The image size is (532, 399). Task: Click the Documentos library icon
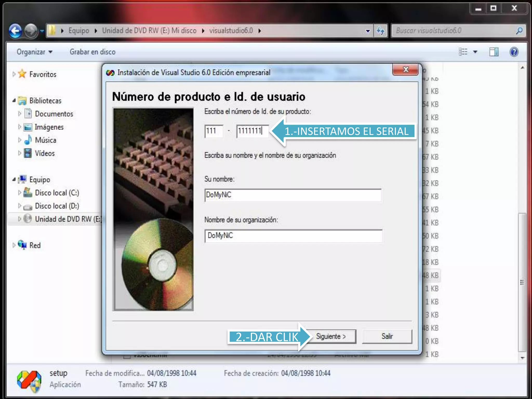tap(28, 113)
